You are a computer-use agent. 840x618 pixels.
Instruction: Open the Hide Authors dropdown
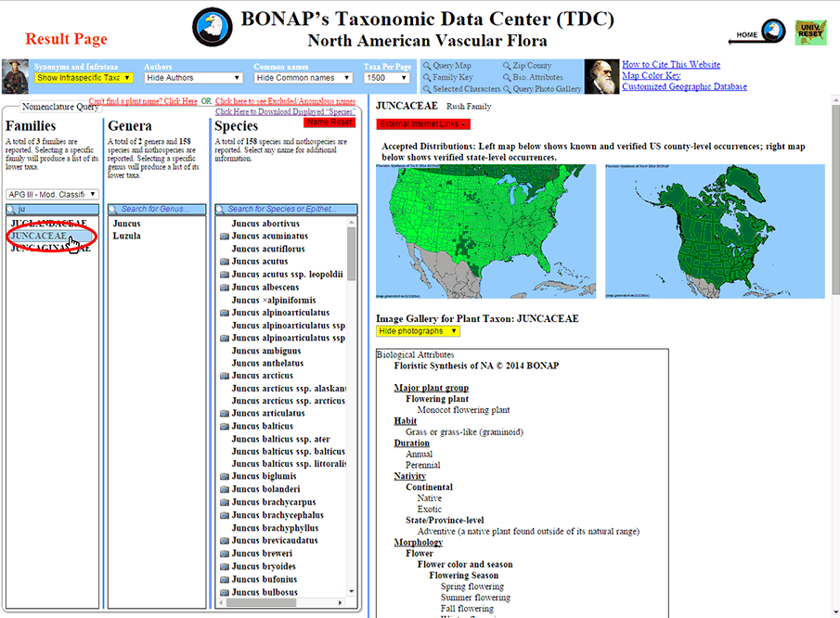(x=193, y=78)
